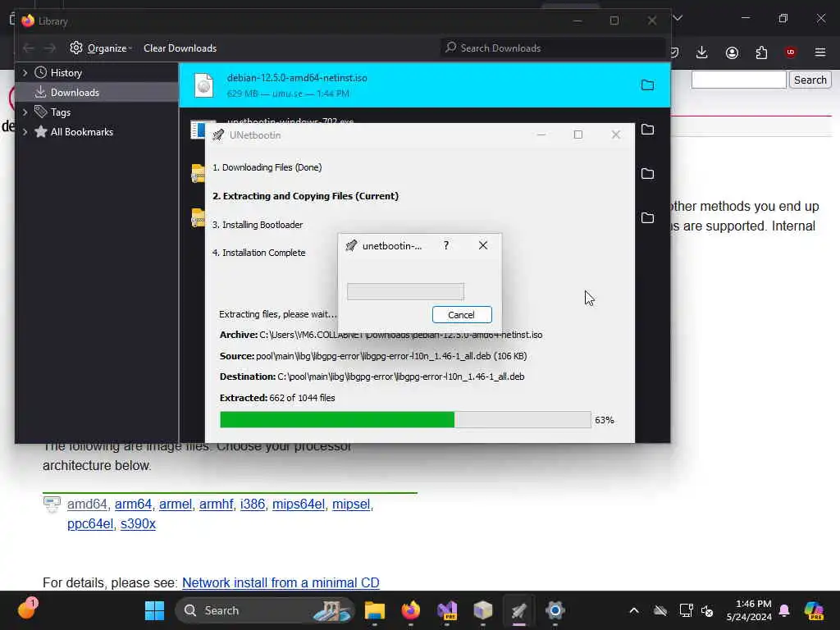Viewport: 840px width, 630px height.
Task: Open Visual Studio Preview taskbar icon
Action: click(x=447, y=610)
